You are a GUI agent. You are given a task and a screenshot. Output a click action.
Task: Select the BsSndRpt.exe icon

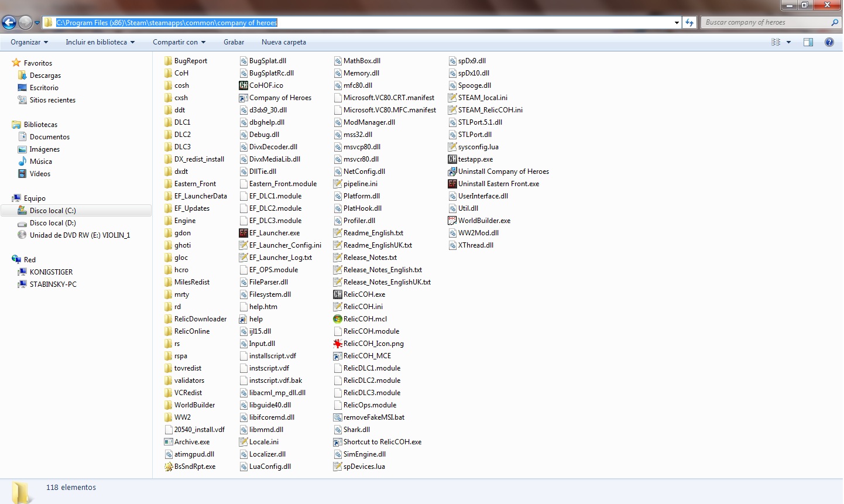pos(169,467)
